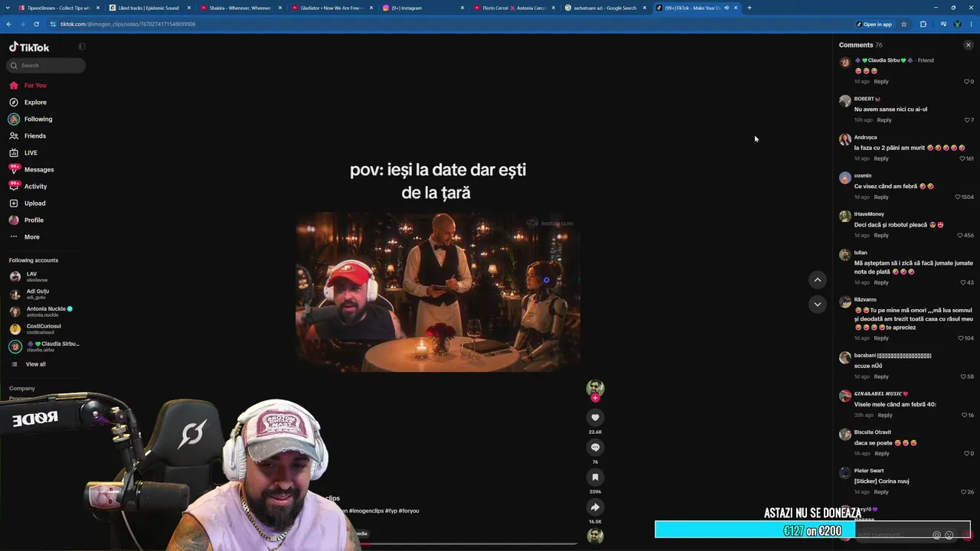Switch to the Shakira Whenever, Wherever tab

click(240, 8)
